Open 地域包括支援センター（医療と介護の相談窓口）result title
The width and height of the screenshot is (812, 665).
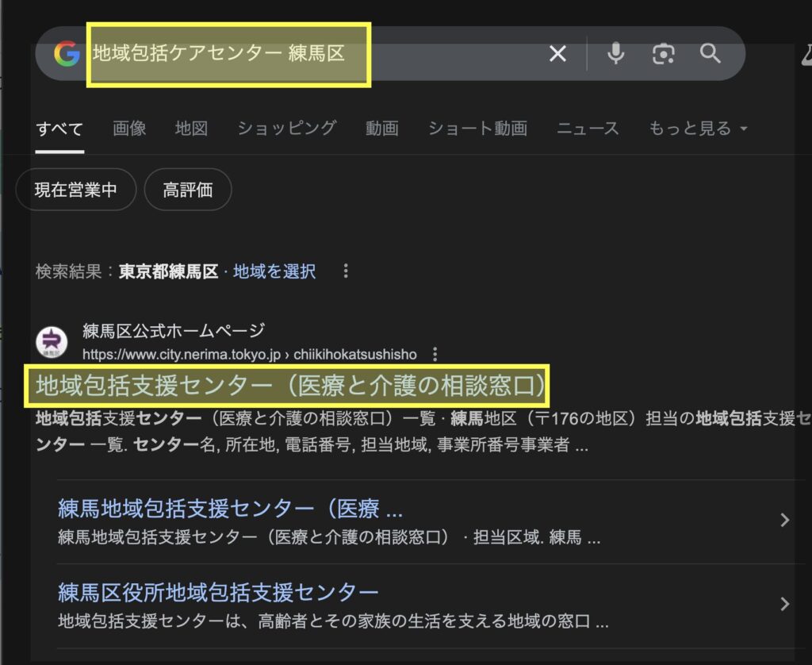290,386
